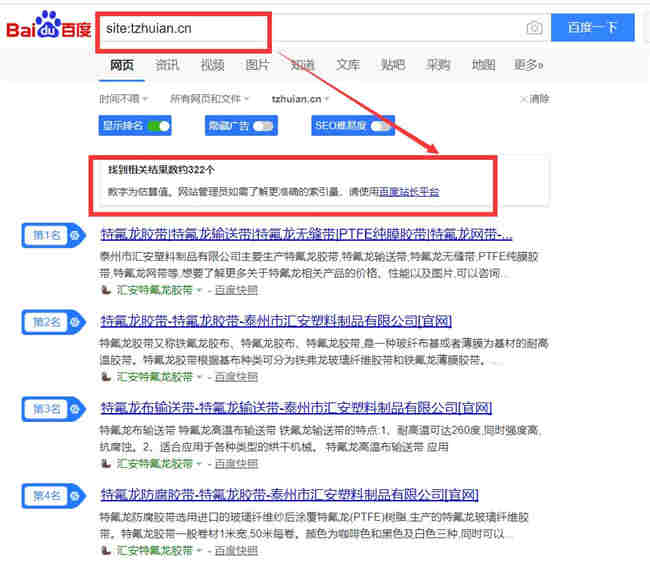Viewport: 650px width, 562px height.
Task: Switch to the 资讯 tab
Action: [167, 65]
